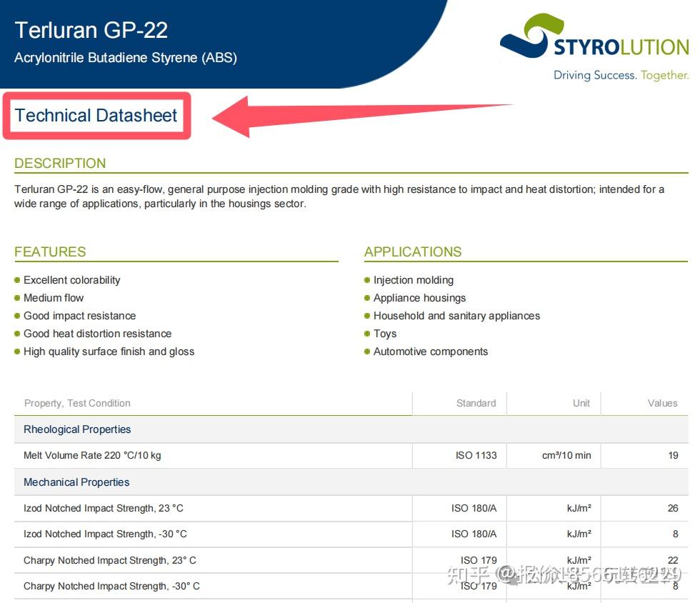Screen dimensions: 700x603
Task: Select 'Toys' application item
Action: [385, 334]
